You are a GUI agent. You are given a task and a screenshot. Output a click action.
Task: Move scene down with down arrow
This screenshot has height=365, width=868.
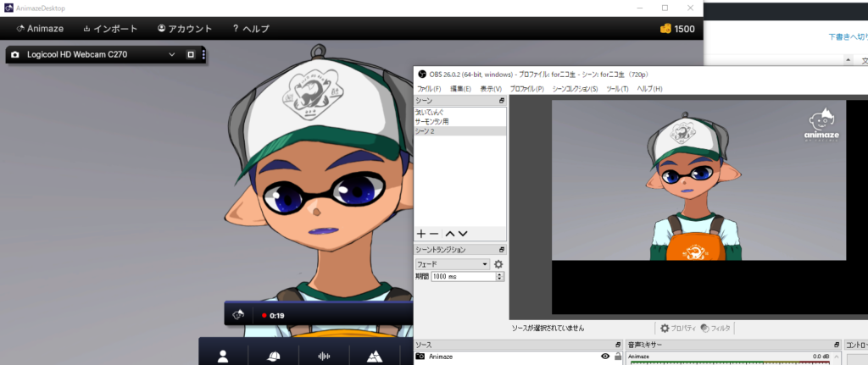(x=463, y=234)
